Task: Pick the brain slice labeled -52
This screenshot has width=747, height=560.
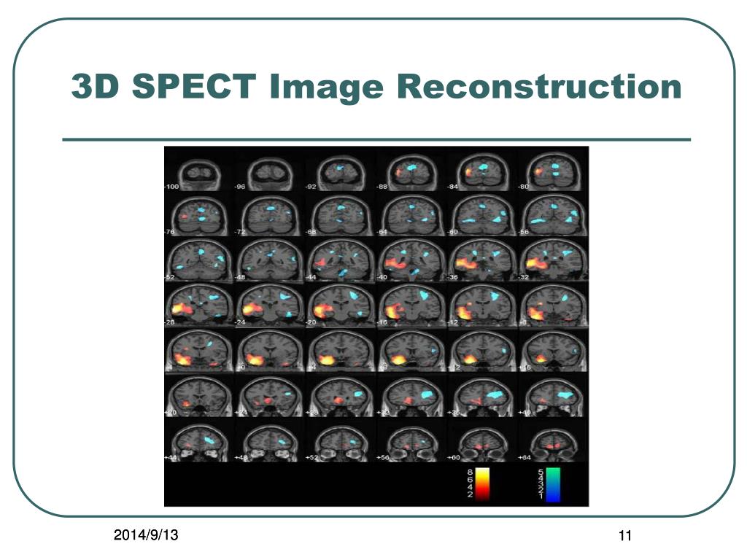Action: [x=199, y=260]
